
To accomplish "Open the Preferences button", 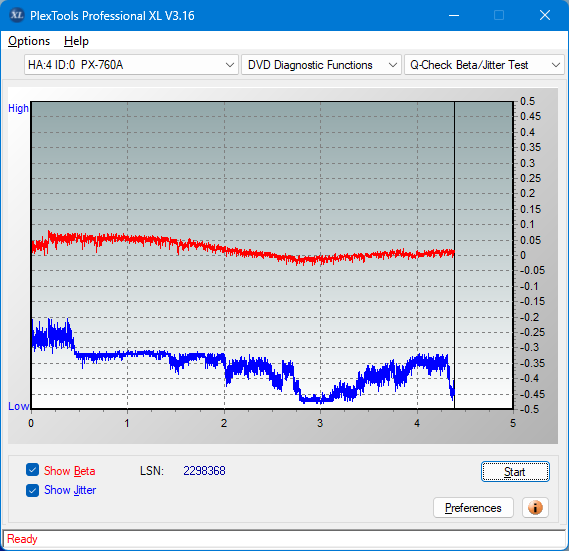I will pos(473,507).
